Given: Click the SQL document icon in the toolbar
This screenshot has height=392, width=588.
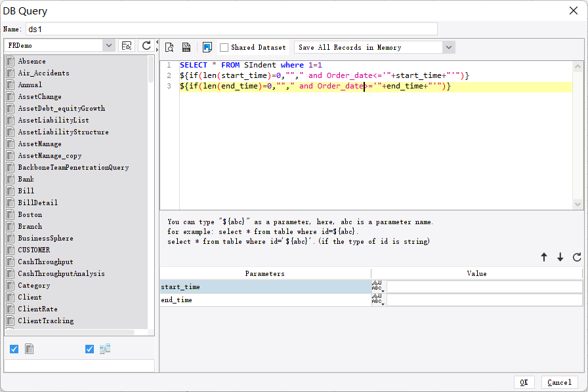Looking at the screenshot, I should point(186,47).
